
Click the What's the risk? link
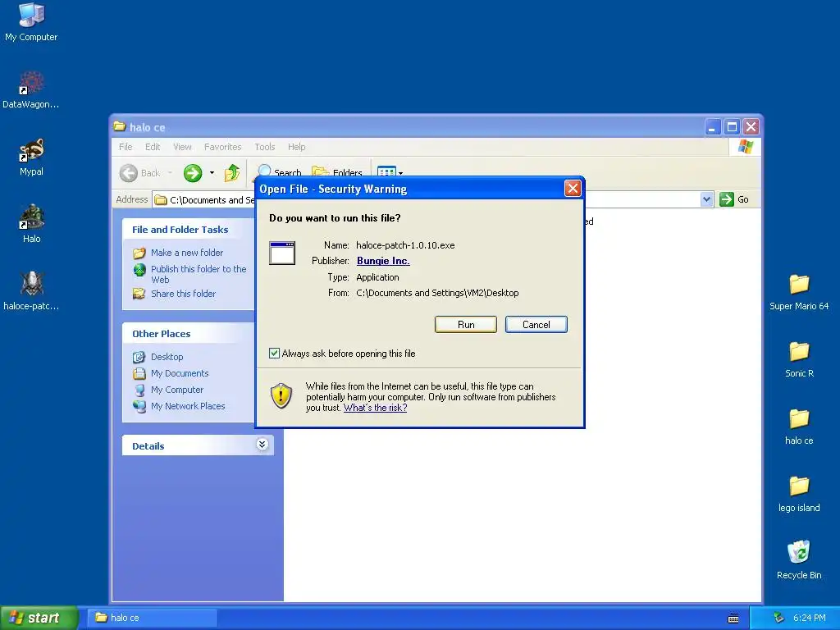pos(375,408)
